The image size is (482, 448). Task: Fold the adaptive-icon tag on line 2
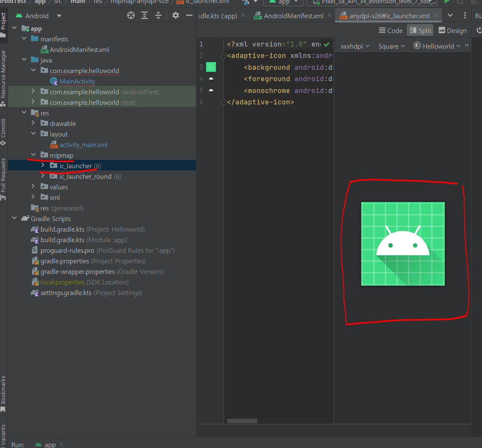[223, 56]
